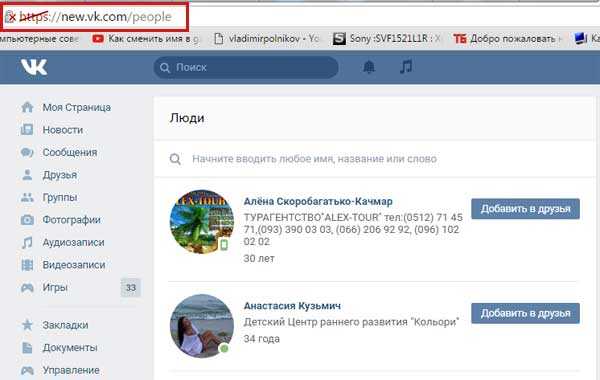Click the text 30 лет
Screen dimensions: 600x380
pos(259,259)
